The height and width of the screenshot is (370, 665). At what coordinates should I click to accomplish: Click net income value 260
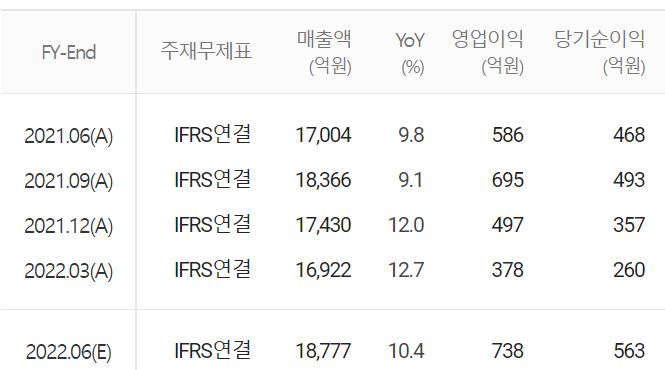(629, 270)
